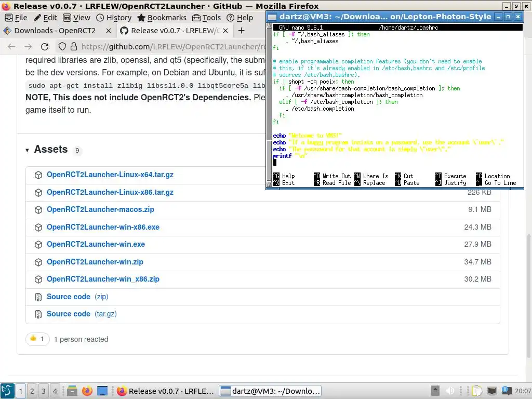Viewport: 532px width, 399px height.
Task: Download OpenRCT2Launcher-win_x86.zip
Action: click(103, 279)
